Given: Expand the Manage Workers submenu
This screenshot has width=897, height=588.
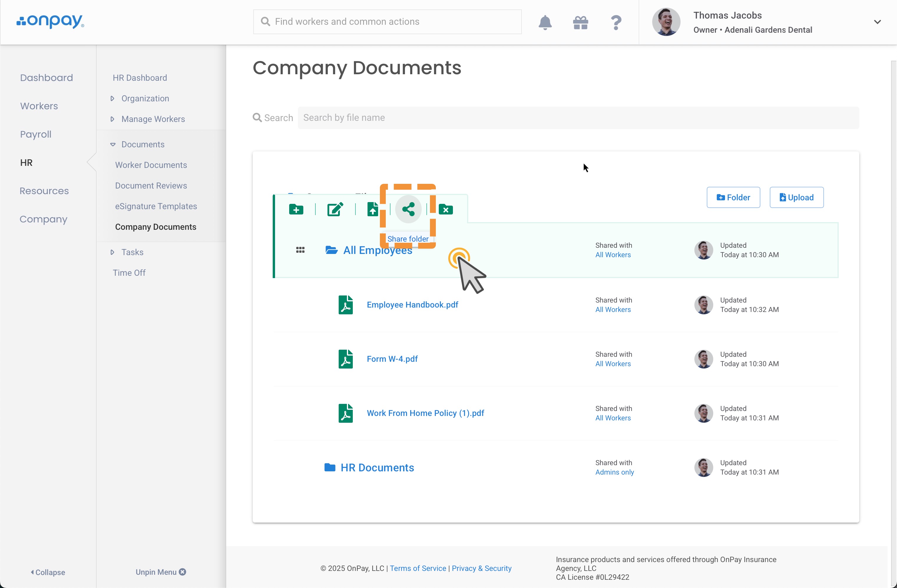Looking at the screenshot, I should coord(153,119).
